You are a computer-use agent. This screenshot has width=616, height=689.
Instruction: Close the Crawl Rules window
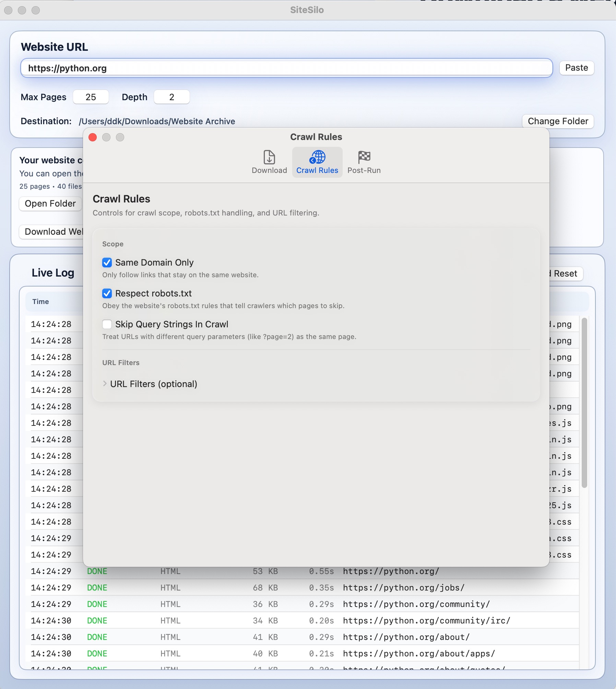coord(93,137)
